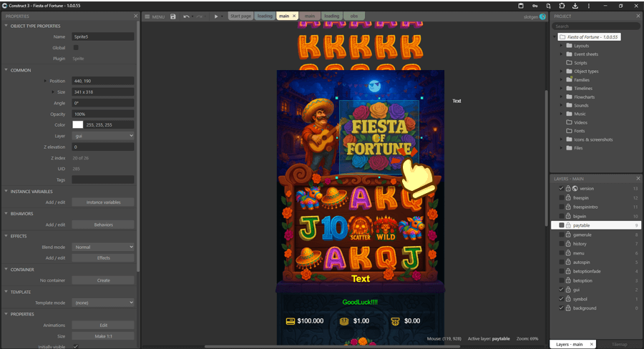This screenshot has width=644, height=349.
Task: Open the Layer dropdown showing gui
Action: pos(103,136)
